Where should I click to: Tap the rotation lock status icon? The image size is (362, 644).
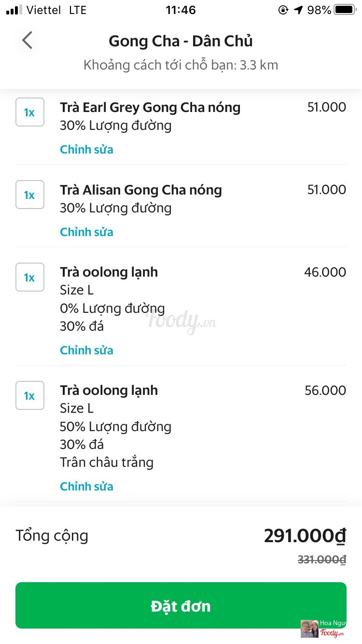click(283, 10)
